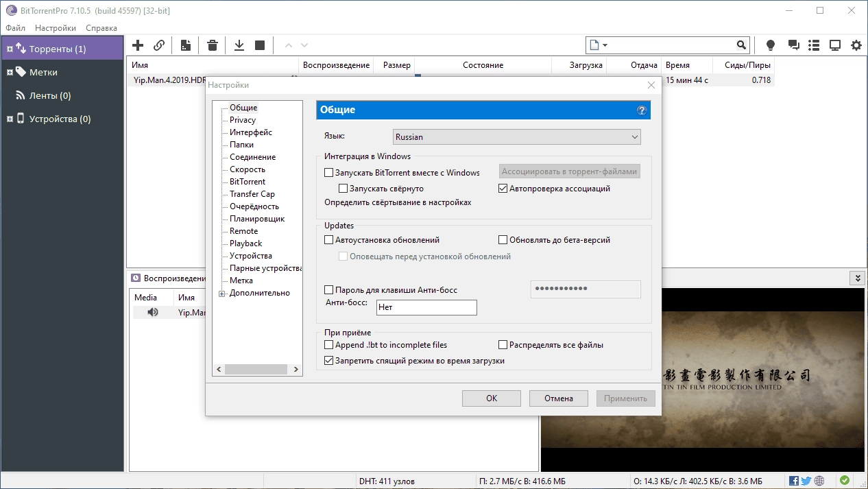Check Пароль для клавиши Анти-босс
The width and height of the screenshot is (868, 489).
[x=328, y=290]
